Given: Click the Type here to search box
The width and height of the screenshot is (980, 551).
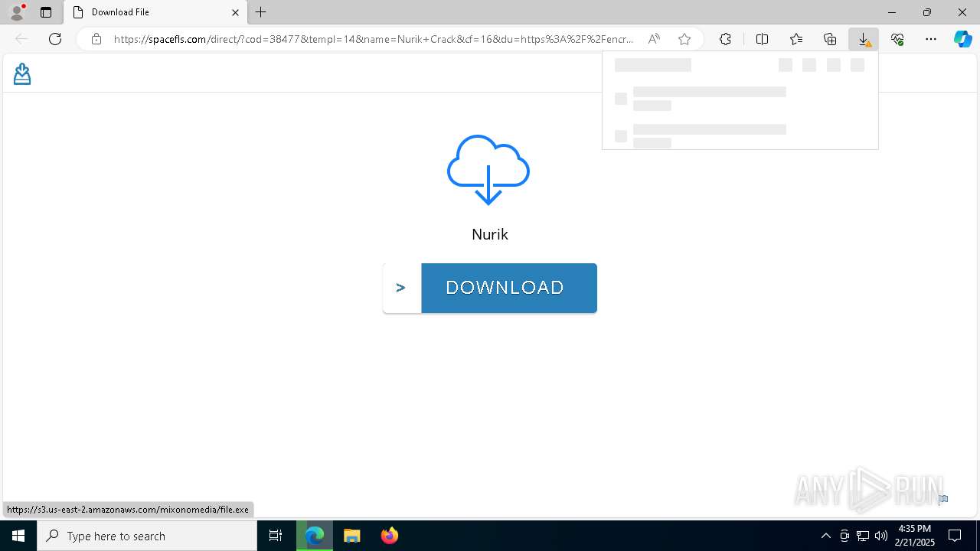Looking at the screenshot, I should coord(147,536).
